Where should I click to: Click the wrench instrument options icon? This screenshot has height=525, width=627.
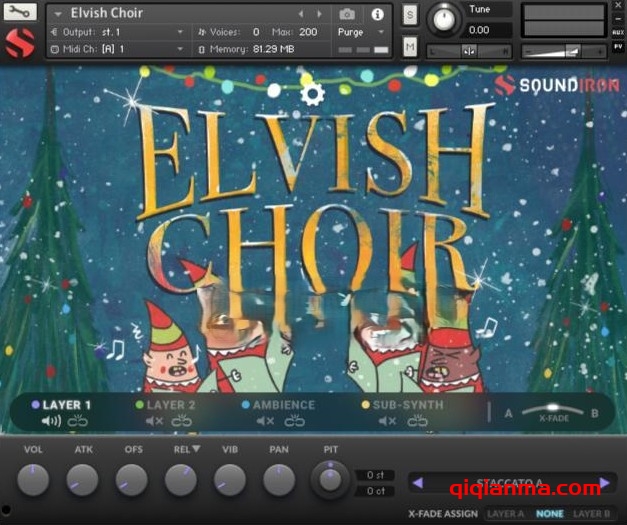click(x=20, y=13)
